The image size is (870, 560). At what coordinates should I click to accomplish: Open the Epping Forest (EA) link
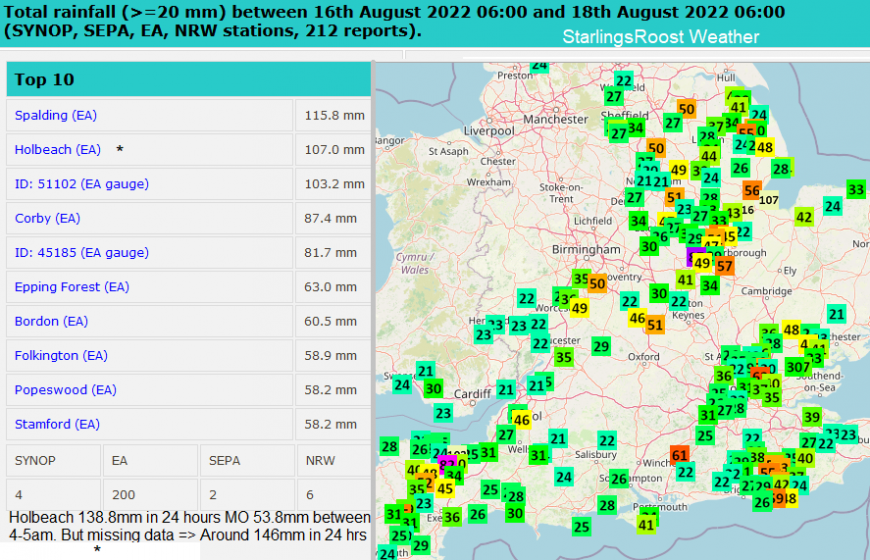(x=72, y=287)
